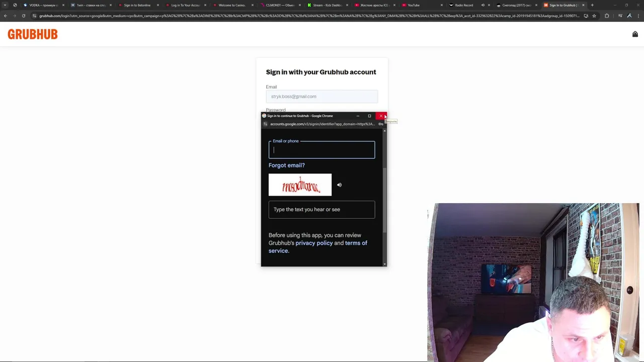Click the popup accounts.google.com address text
Image resolution: width=644 pixels, height=362 pixels.
(x=322, y=124)
